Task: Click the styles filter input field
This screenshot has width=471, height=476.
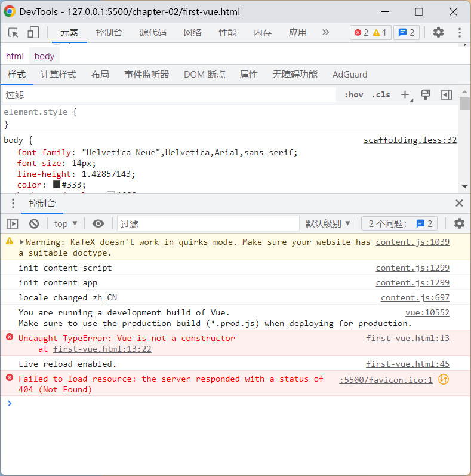Action: (170, 95)
